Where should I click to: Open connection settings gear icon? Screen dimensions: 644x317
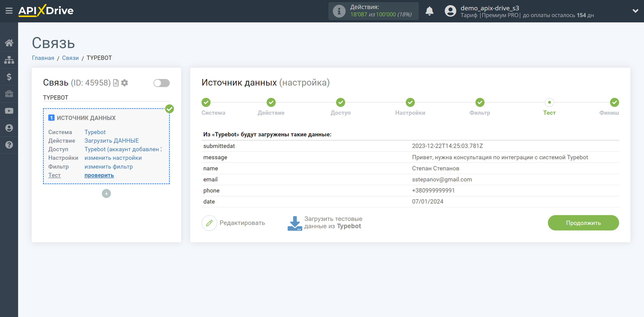coord(125,83)
